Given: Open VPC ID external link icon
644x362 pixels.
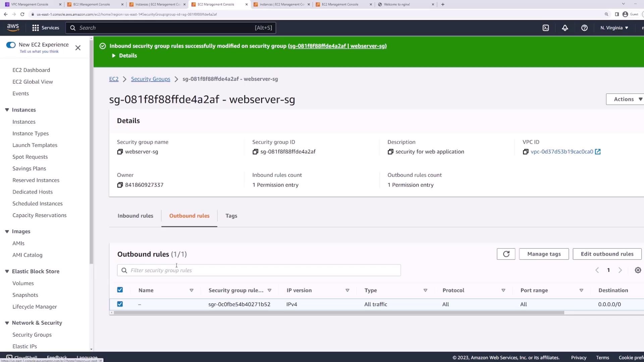Looking at the screenshot, I should tap(598, 152).
